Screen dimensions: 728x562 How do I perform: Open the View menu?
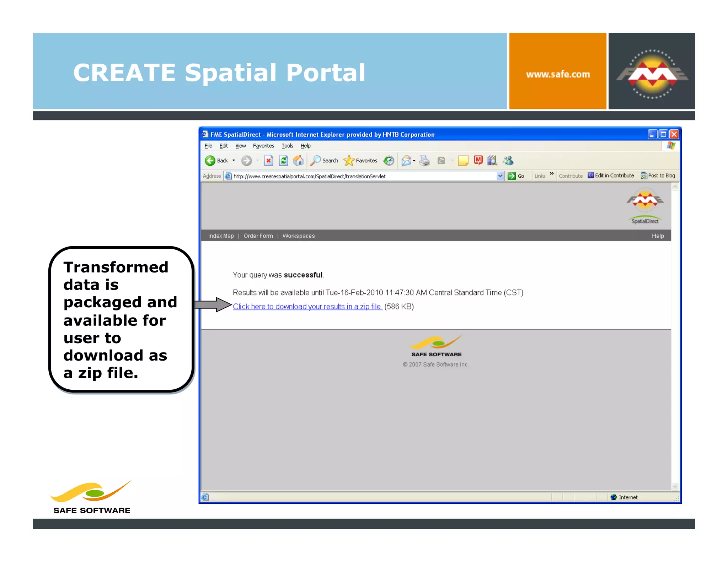click(240, 146)
